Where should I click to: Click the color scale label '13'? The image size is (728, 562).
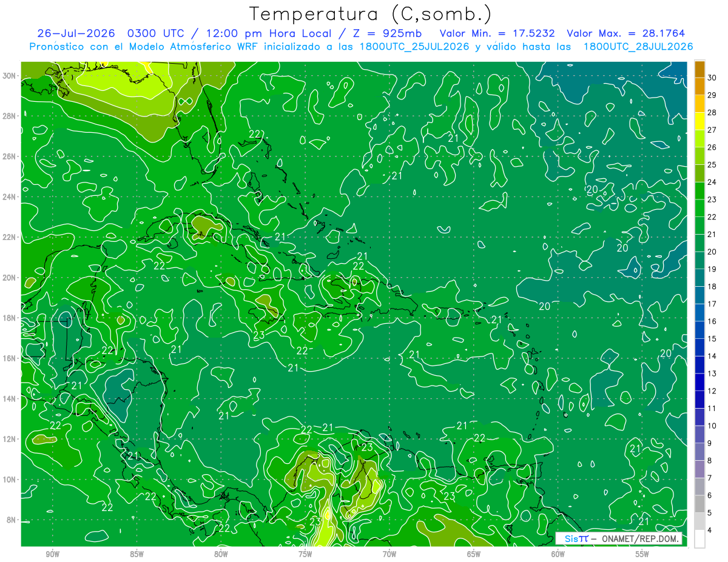[712, 373]
